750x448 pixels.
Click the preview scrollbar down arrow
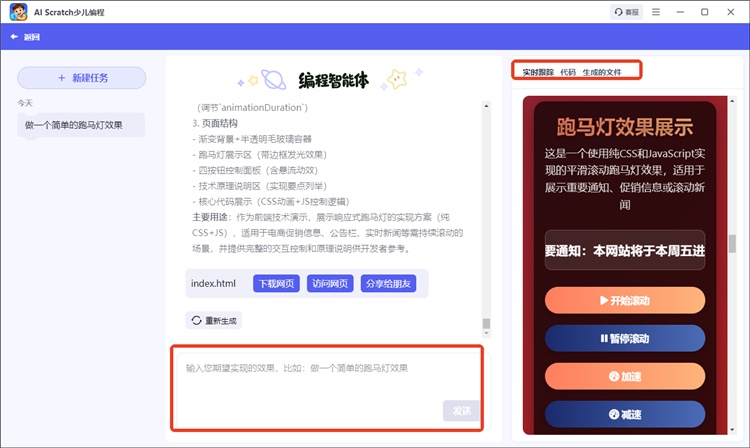point(732,430)
